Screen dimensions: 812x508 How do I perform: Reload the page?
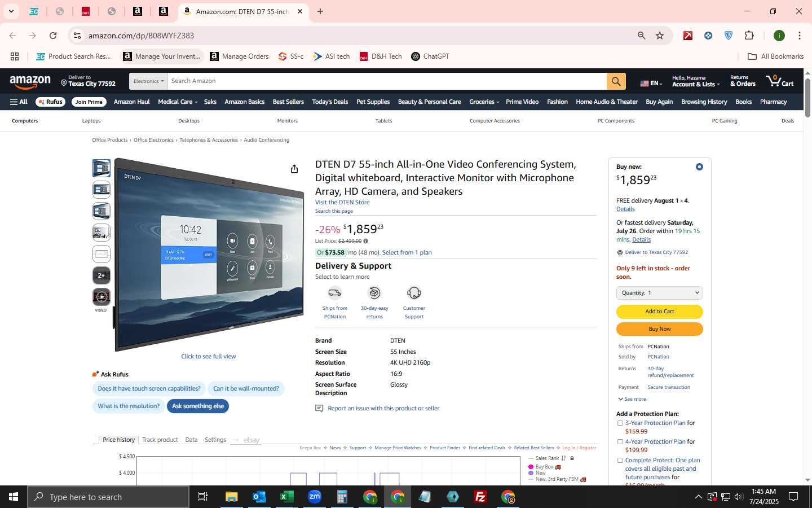click(53, 36)
